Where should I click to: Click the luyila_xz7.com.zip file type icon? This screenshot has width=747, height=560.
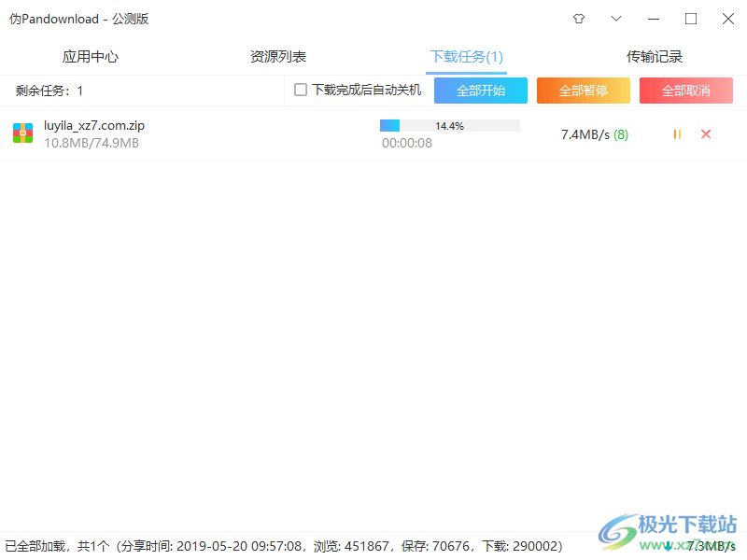pos(21,133)
